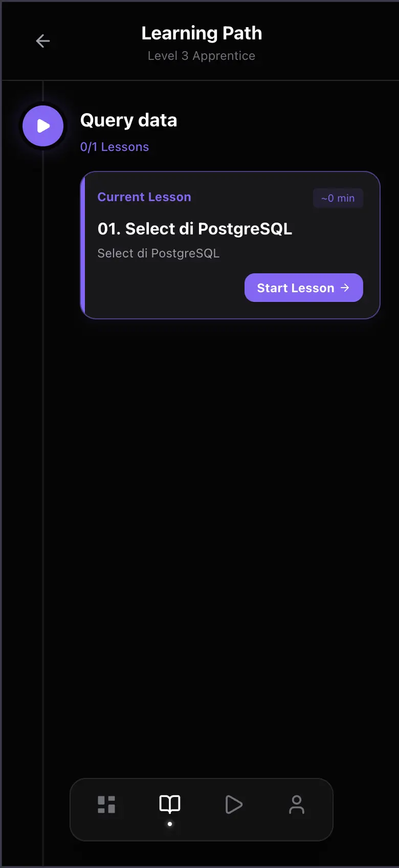Image resolution: width=399 pixels, height=868 pixels.
Task: Click the Learning Path header title
Action: 202,33
